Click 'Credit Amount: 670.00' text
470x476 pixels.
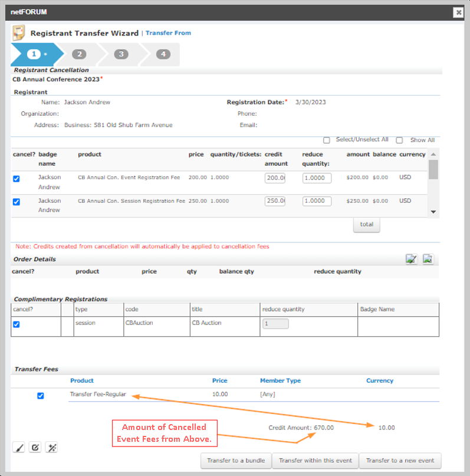(301, 428)
